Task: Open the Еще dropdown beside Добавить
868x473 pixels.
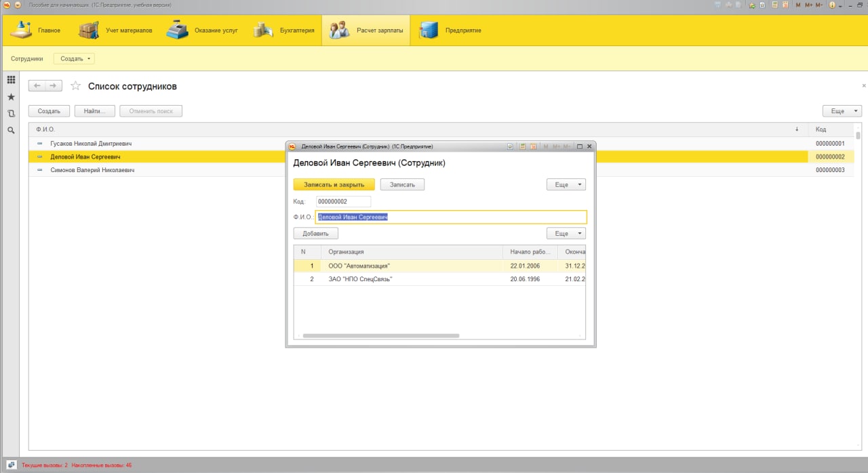Action: pos(566,233)
